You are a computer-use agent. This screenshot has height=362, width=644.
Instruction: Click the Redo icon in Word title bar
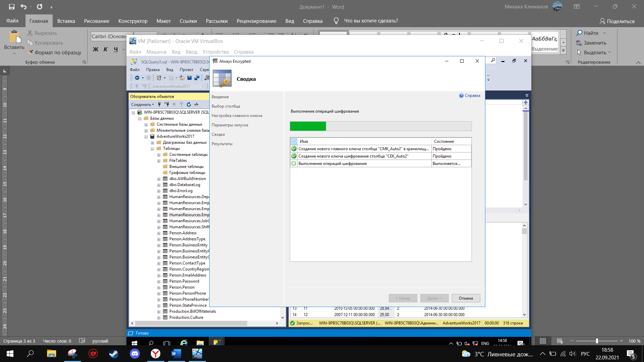(x=40, y=7)
